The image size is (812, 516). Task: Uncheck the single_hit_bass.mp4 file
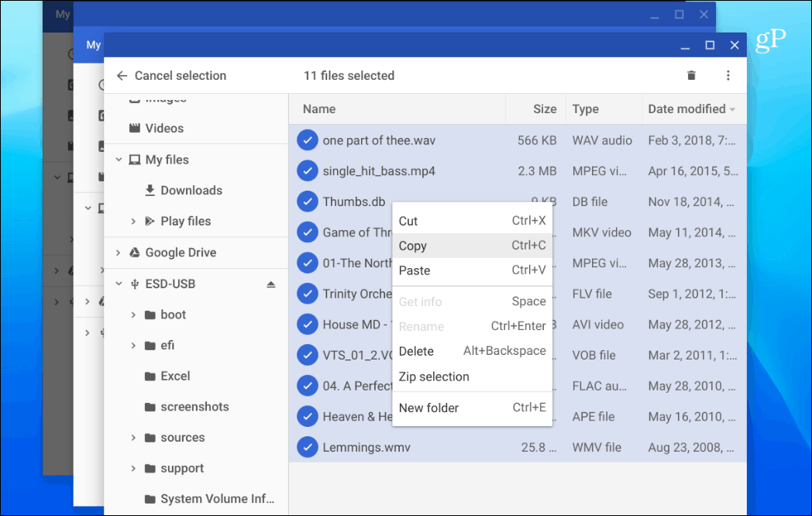coord(307,171)
